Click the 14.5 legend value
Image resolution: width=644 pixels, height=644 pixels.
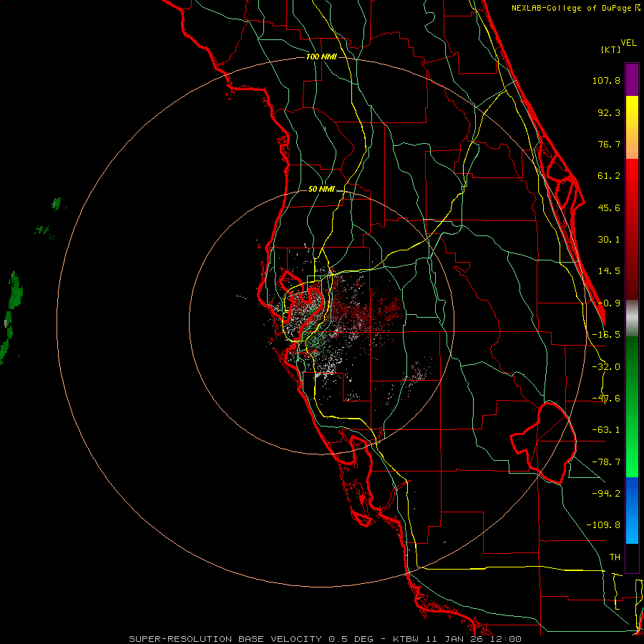(609, 271)
